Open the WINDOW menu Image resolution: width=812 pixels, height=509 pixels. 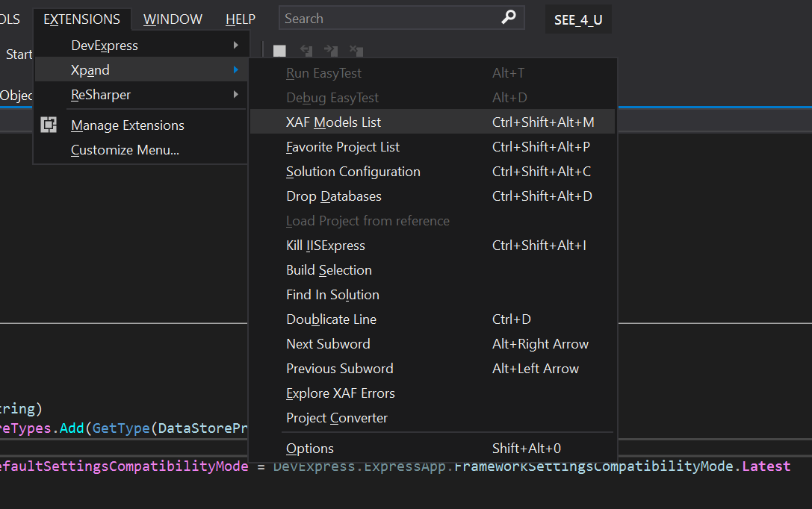point(173,19)
